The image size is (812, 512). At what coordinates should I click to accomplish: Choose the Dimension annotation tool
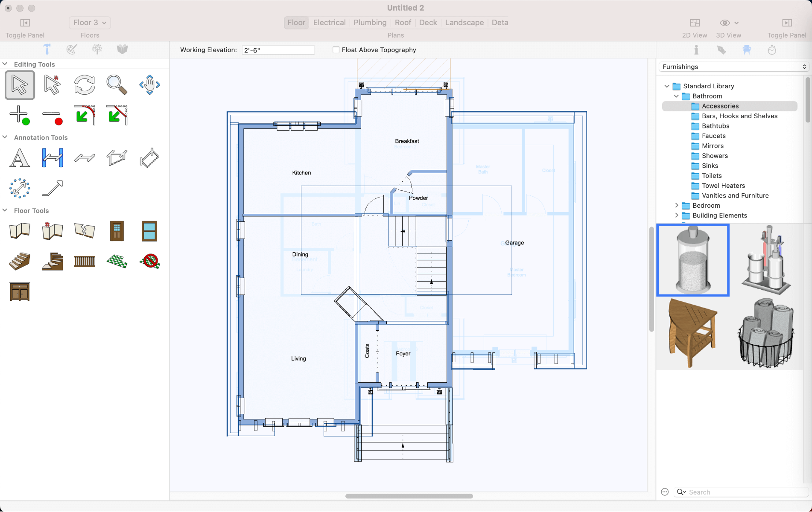coord(53,158)
